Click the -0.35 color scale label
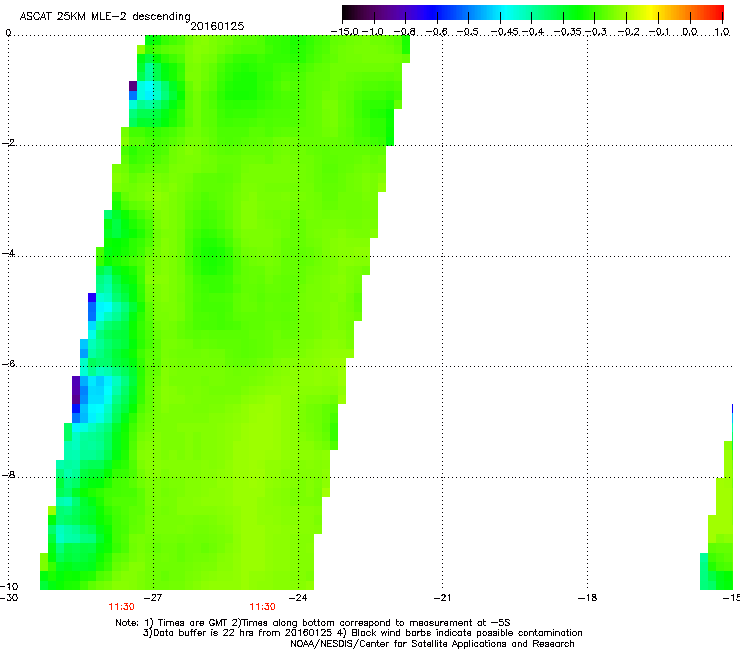Image resolution: width=740 pixels, height=650 pixels. (x=568, y=32)
